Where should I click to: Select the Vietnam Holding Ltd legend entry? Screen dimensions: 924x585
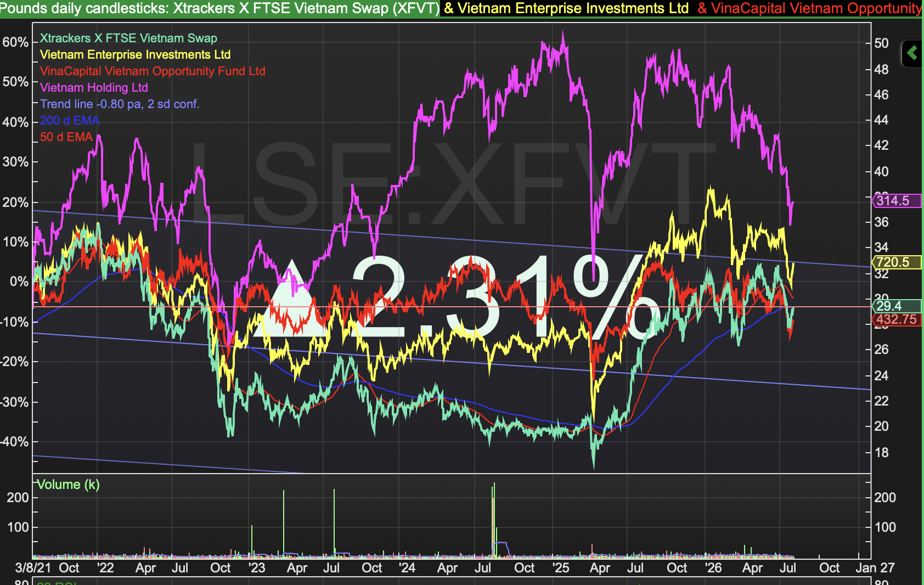coord(94,88)
